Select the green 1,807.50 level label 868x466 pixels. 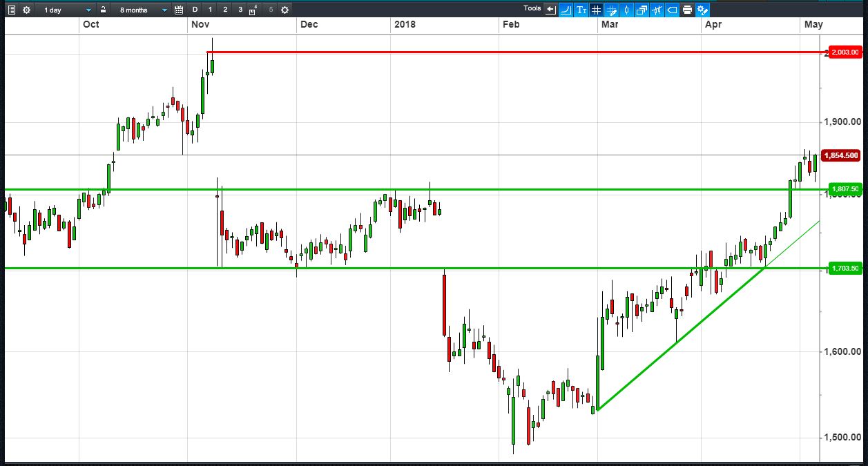[845, 188]
